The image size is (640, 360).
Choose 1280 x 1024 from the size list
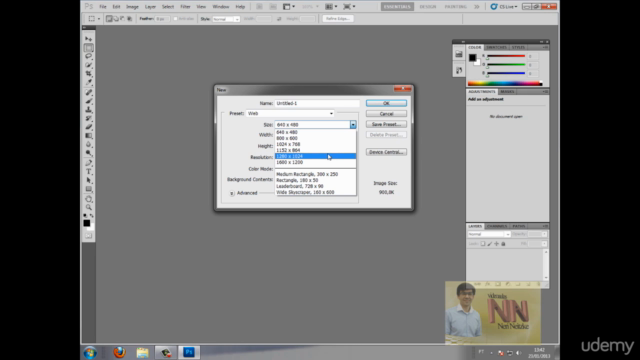pyautogui.click(x=316, y=156)
